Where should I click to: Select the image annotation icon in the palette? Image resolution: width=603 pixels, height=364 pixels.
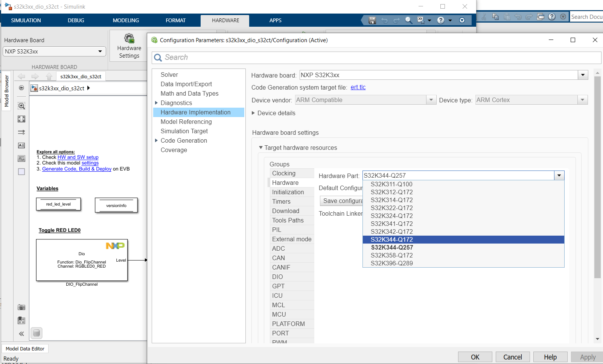click(x=21, y=158)
